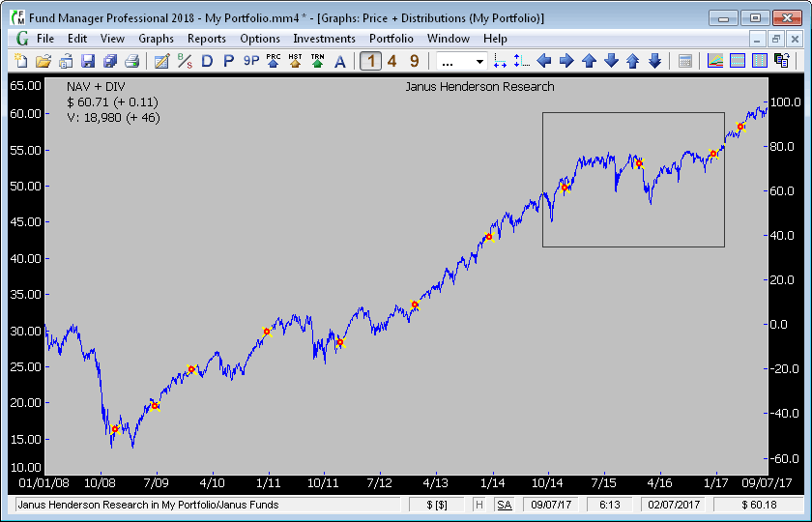This screenshot has width=812, height=522.
Task: Click the blue left arrow icon
Action: pyautogui.click(x=543, y=61)
